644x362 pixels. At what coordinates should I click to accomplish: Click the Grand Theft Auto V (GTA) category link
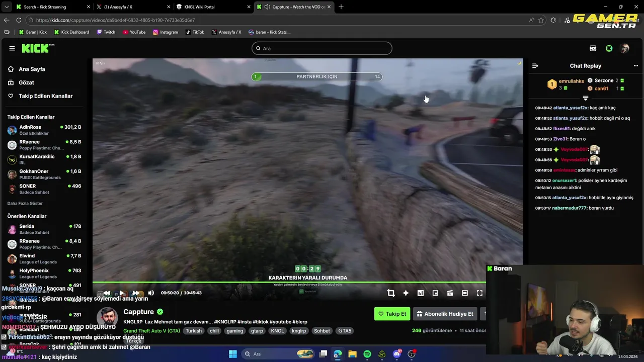click(x=151, y=331)
